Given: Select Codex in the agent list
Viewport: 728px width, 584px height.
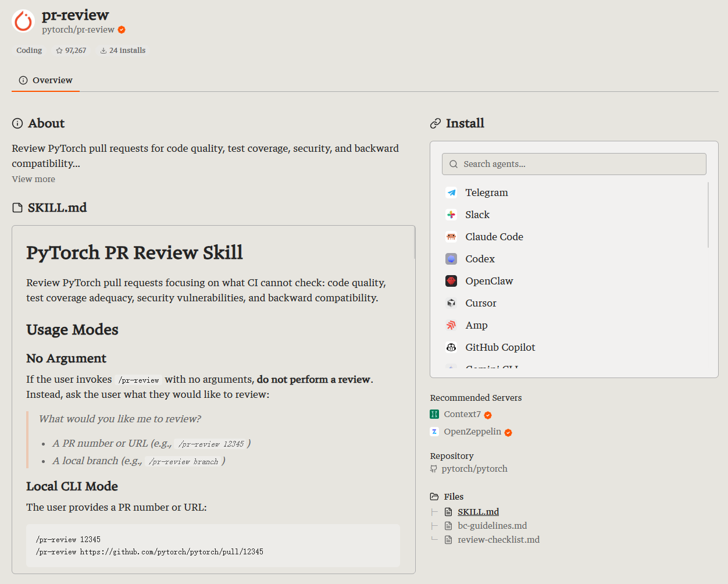Looking at the screenshot, I should [574, 259].
